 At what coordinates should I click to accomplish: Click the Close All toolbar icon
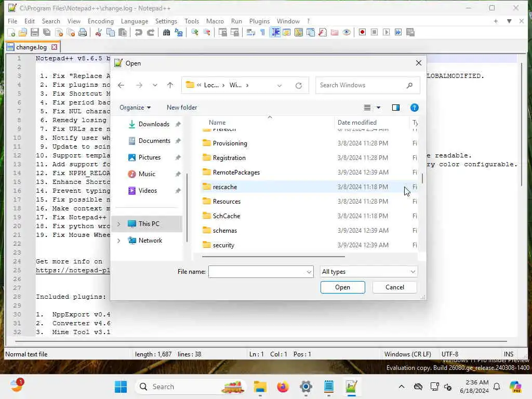[71, 33]
